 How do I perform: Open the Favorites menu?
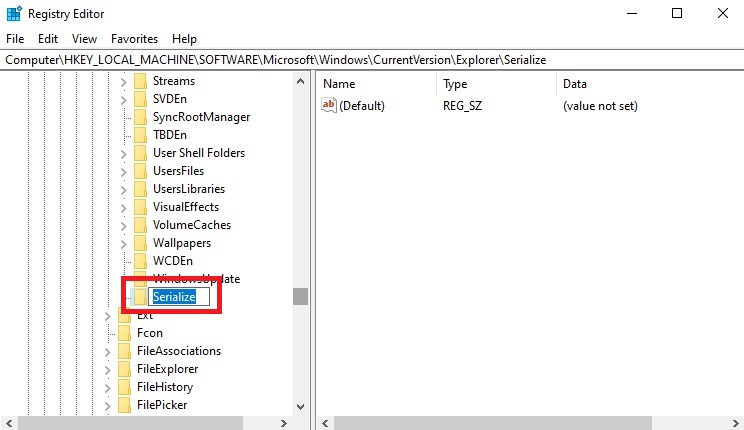coord(134,39)
